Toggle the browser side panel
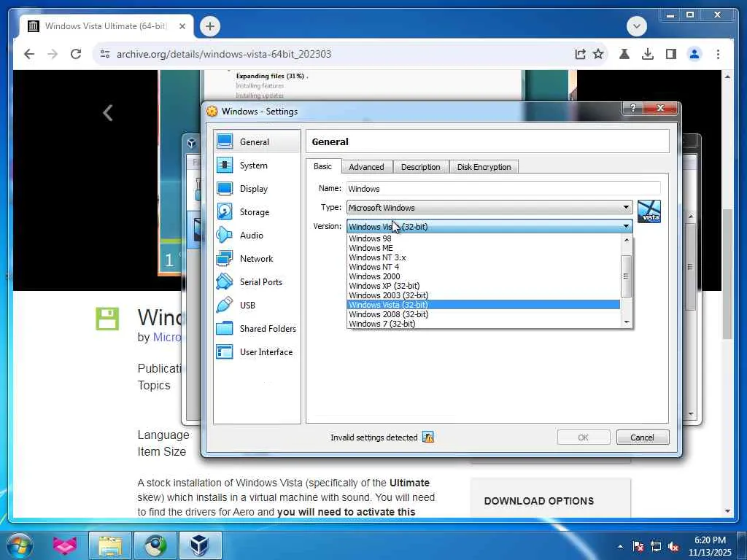This screenshot has height=560, width=747. click(671, 54)
